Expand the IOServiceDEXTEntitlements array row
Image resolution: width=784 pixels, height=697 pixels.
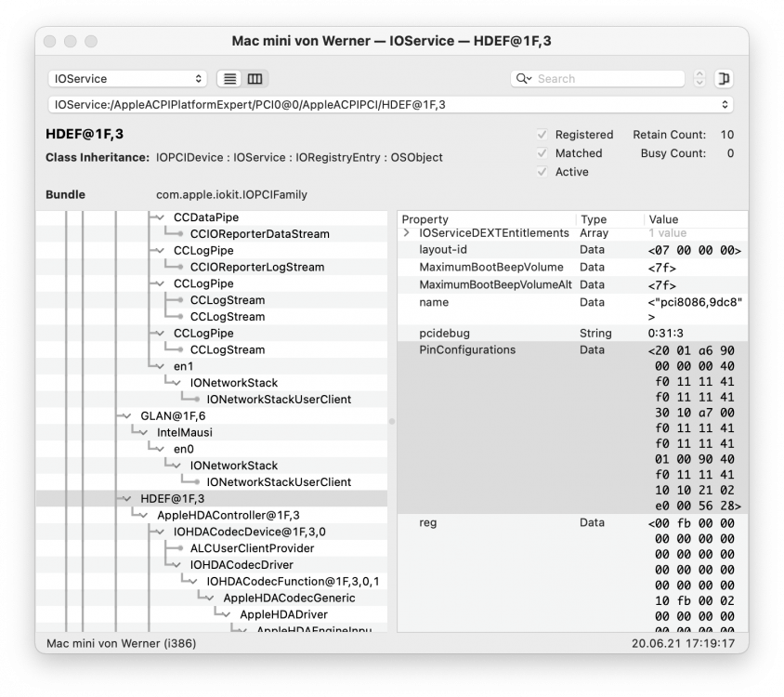407,232
